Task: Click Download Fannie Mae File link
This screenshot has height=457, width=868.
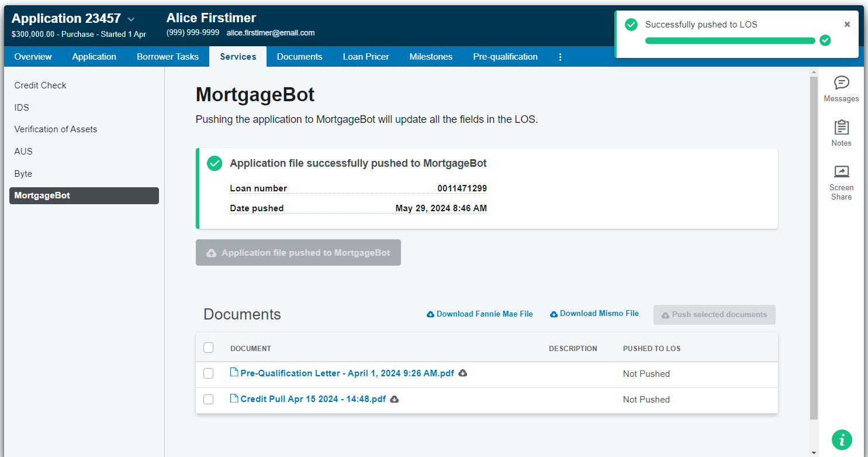Action: point(480,314)
